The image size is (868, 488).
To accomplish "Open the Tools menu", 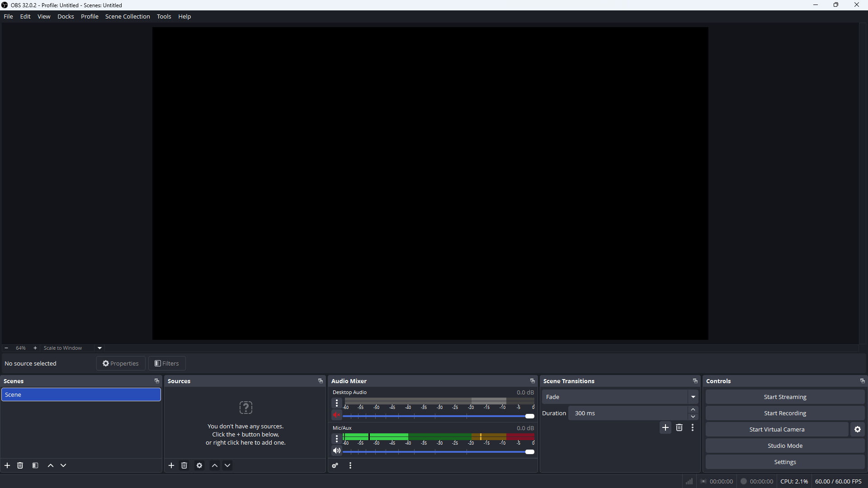I will [x=164, y=16].
